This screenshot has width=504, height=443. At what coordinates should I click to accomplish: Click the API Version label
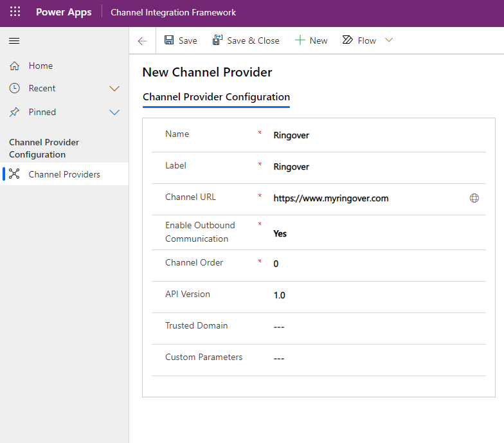pos(188,294)
